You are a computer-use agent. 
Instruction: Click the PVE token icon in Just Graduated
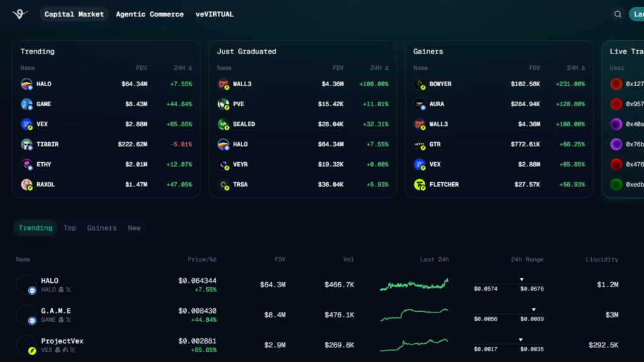click(223, 104)
